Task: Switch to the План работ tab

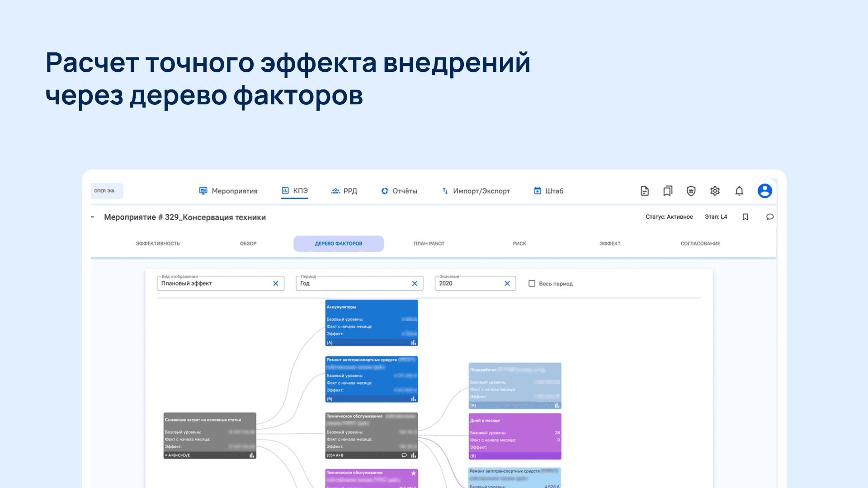Action: (x=429, y=244)
